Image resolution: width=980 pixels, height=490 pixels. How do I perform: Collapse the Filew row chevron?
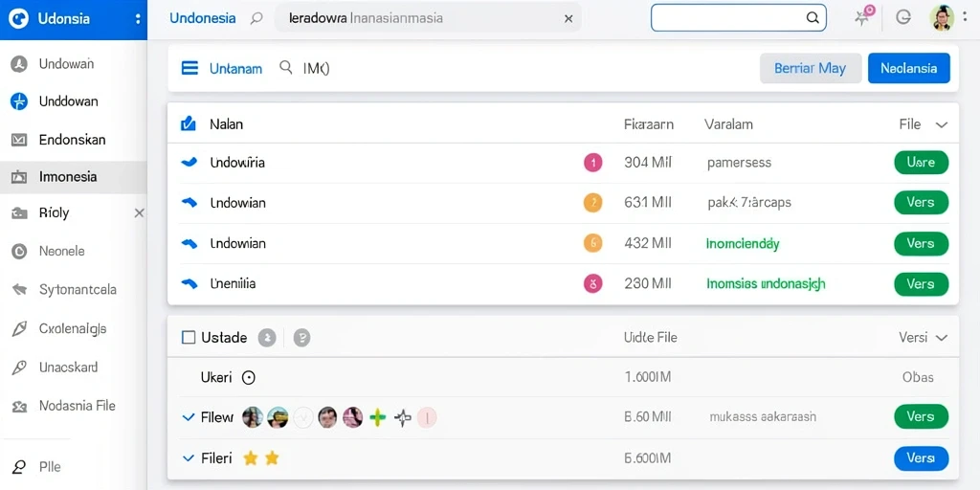[189, 417]
